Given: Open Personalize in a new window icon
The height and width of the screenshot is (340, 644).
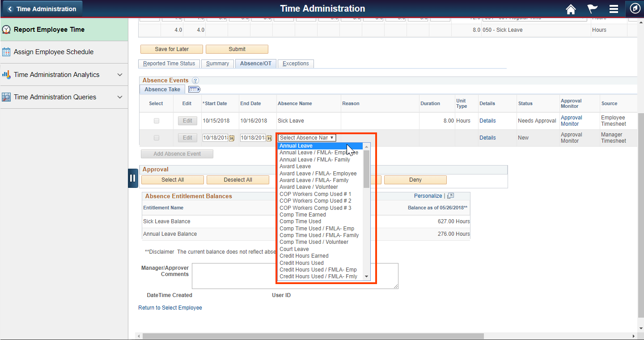Looking at the screenshot, I should click(450, 196).
